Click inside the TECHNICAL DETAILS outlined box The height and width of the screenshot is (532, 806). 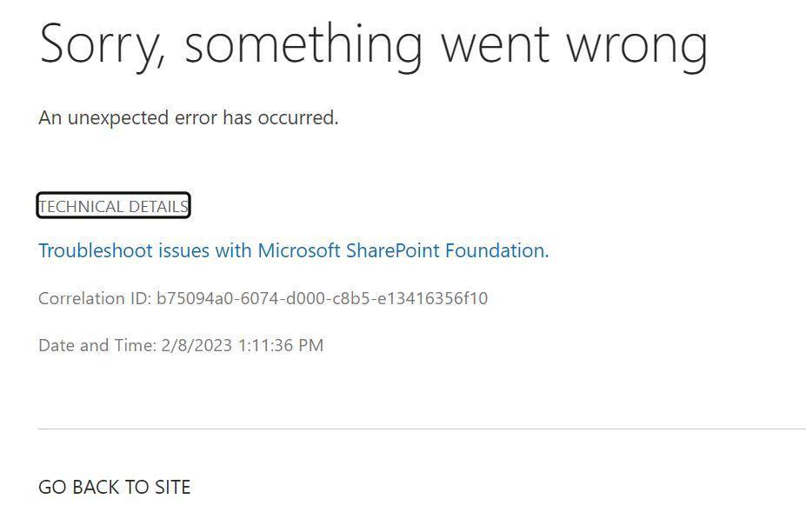(113, 206)
